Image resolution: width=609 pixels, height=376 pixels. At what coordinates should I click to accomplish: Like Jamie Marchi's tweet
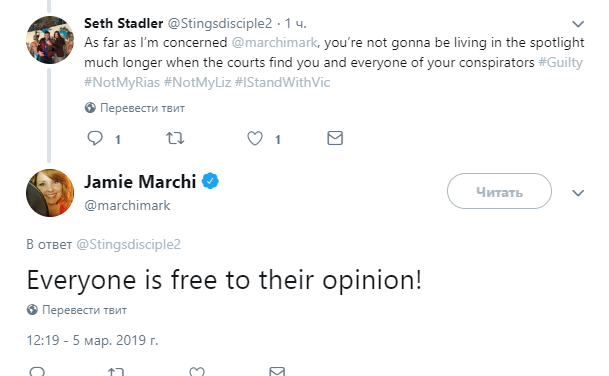197,372
